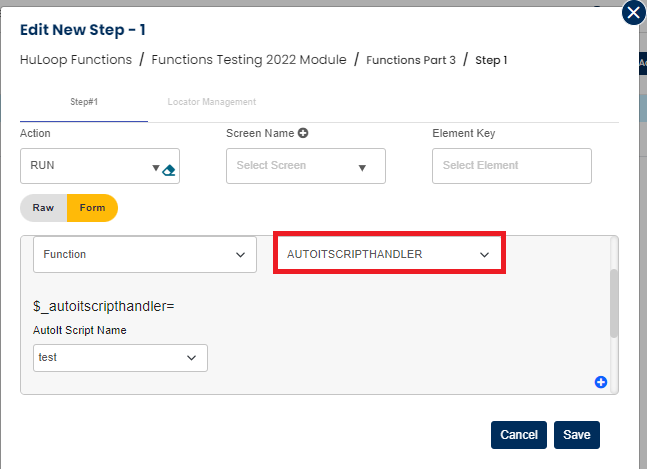Switch to Locator Management tab
This screenshot has height=469, width=647.
pyautogui.click(x=212, y=102)
